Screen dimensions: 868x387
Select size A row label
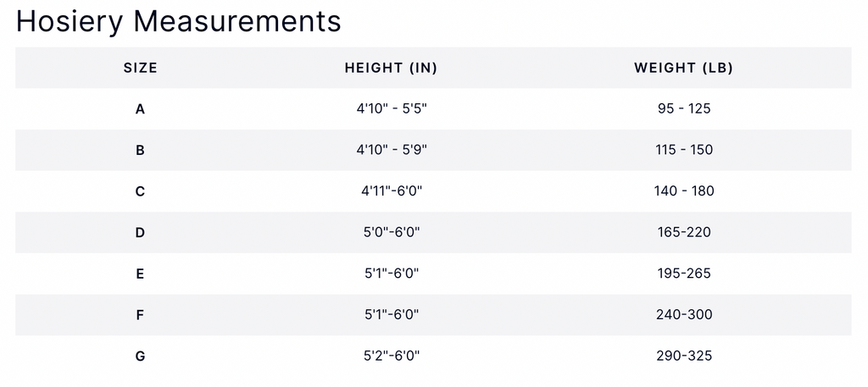tap(140, 109)
